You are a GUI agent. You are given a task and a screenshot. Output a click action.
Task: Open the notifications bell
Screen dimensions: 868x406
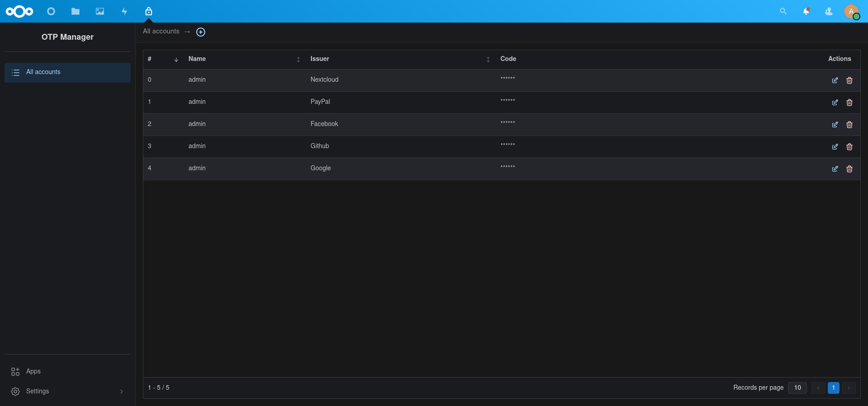click(806, 11)
